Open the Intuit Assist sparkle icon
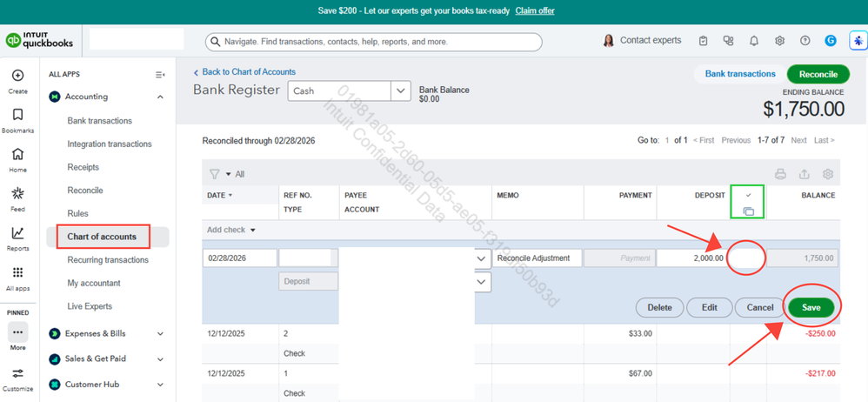Viewport: 868px width, 402px height. tap(858, 40)
